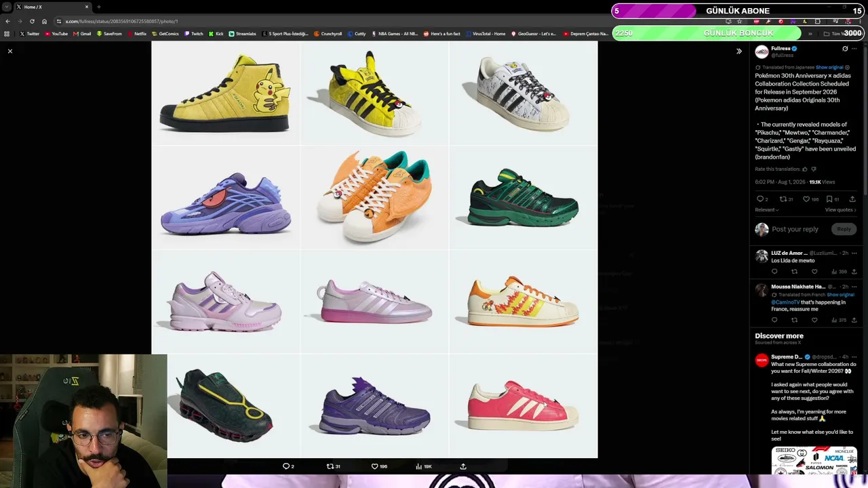Click the green Rayquaza sneaker image
Screen dimensions: 868x488
pos(523,197)
